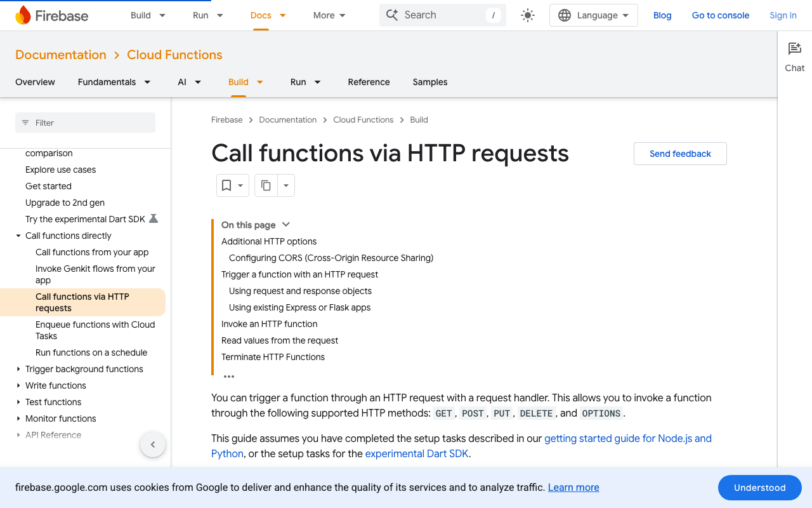Toggle the light/dark theme sun icon

pyautogui.click(x=527, y=15)
